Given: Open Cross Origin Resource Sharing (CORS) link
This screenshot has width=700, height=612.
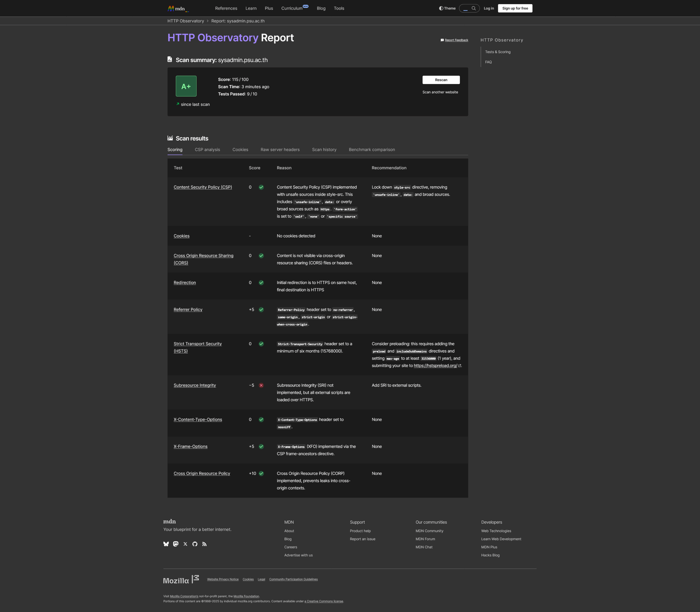Looking at the screenshot, I should point(203,259).
